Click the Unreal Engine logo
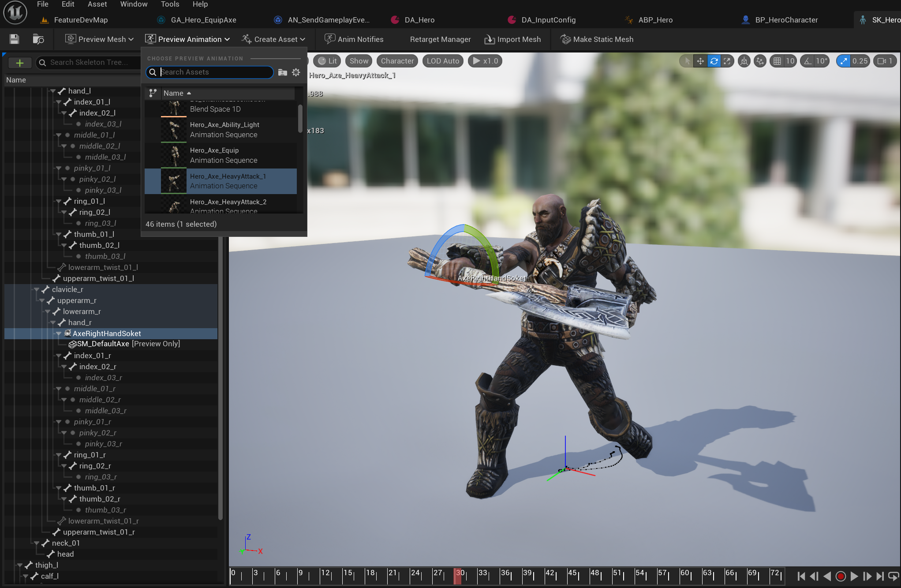This screenshot has height=588, width=901. point(15,13)
